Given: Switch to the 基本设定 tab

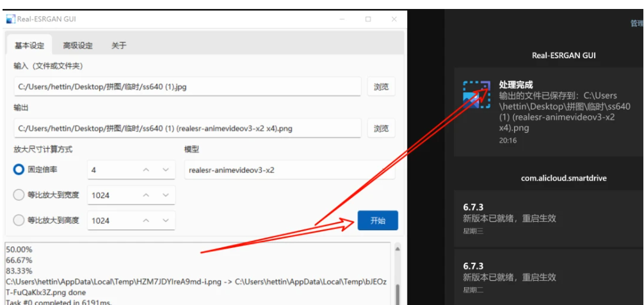Looking at the screenshot, I should (29, 45).
